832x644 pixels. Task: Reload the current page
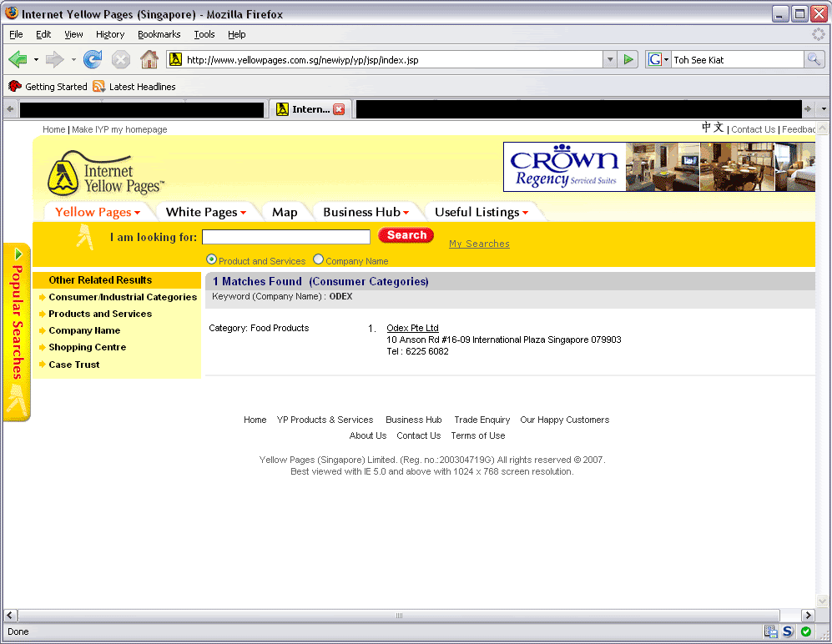(x=93, y=59)
